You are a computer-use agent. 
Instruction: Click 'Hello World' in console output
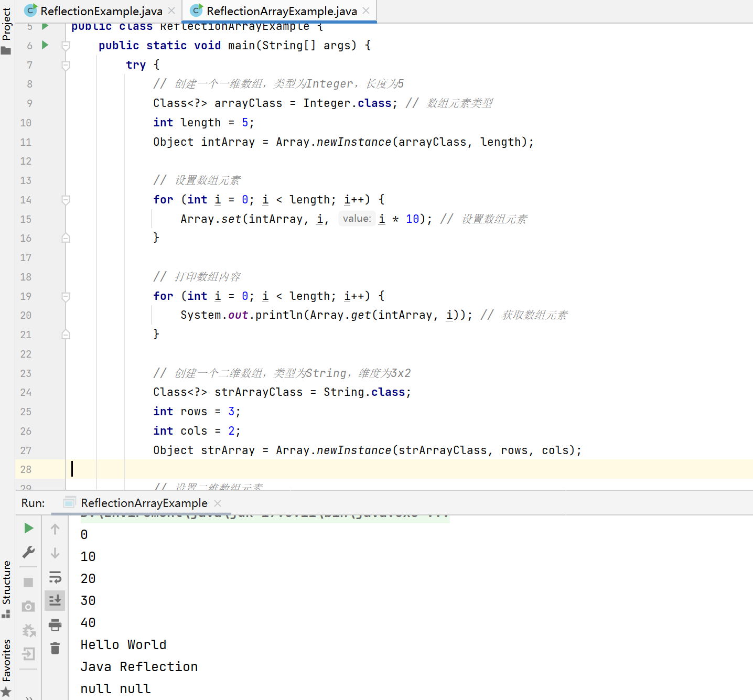pyautogui.click(x=123, y=644)
